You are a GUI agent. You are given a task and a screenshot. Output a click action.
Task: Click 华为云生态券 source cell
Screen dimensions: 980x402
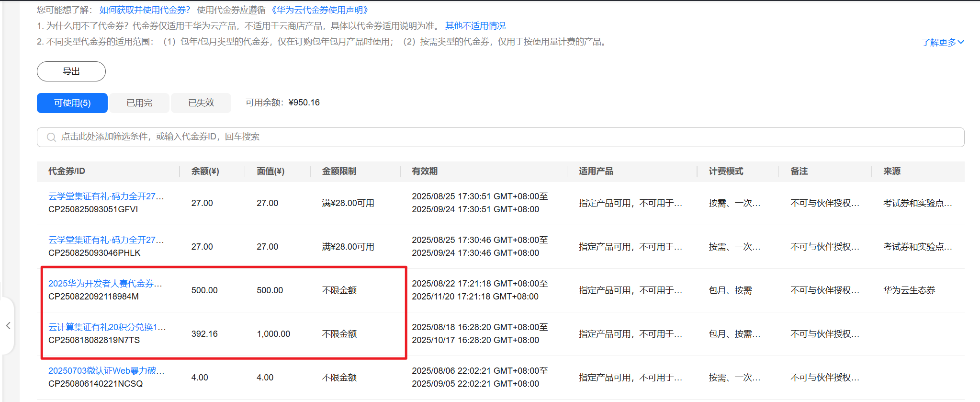(x=909, y=290)
